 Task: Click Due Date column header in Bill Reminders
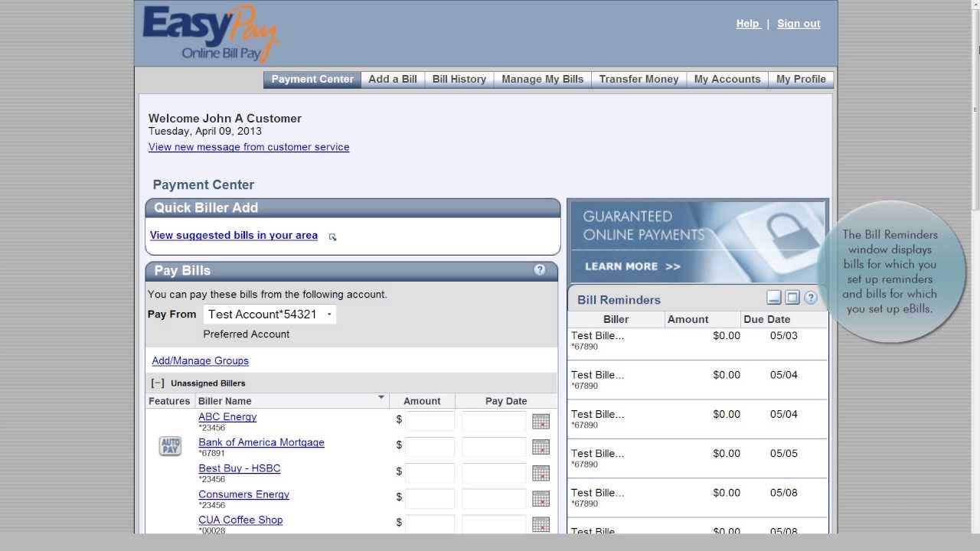pos(784,319)
